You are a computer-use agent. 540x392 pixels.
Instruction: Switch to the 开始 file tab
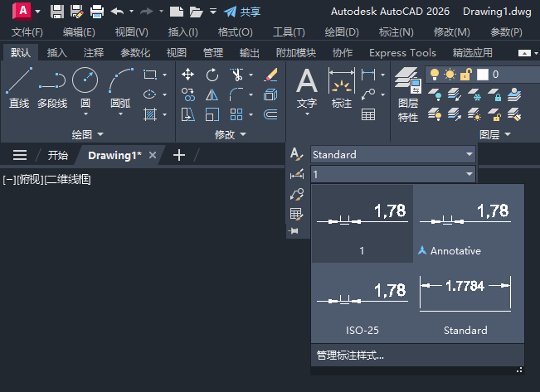tap(57, 156)
